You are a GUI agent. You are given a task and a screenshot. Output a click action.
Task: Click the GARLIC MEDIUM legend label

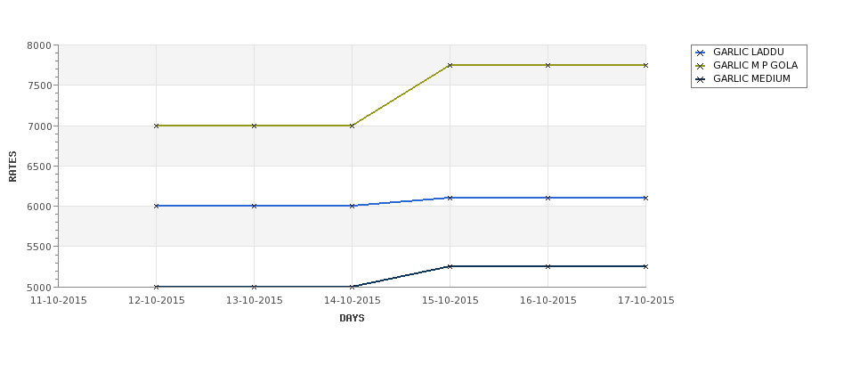pyautogui.click(x=751, y=78)
